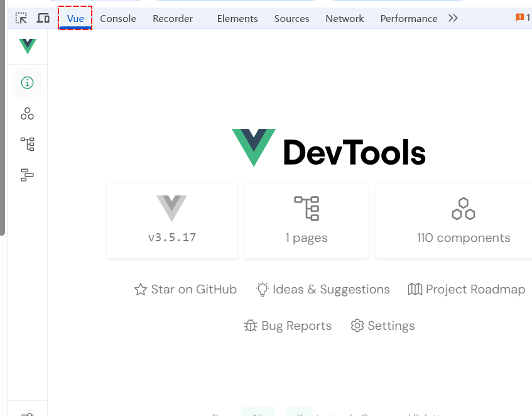Click the gray Vue logo in version card
Screen dimensions: 532x416
pos(171,209)
